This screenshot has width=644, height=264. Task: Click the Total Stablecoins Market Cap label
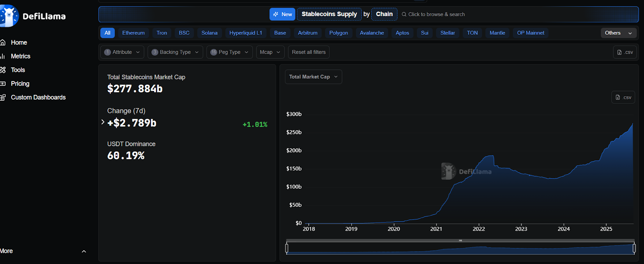coord(146,77)
